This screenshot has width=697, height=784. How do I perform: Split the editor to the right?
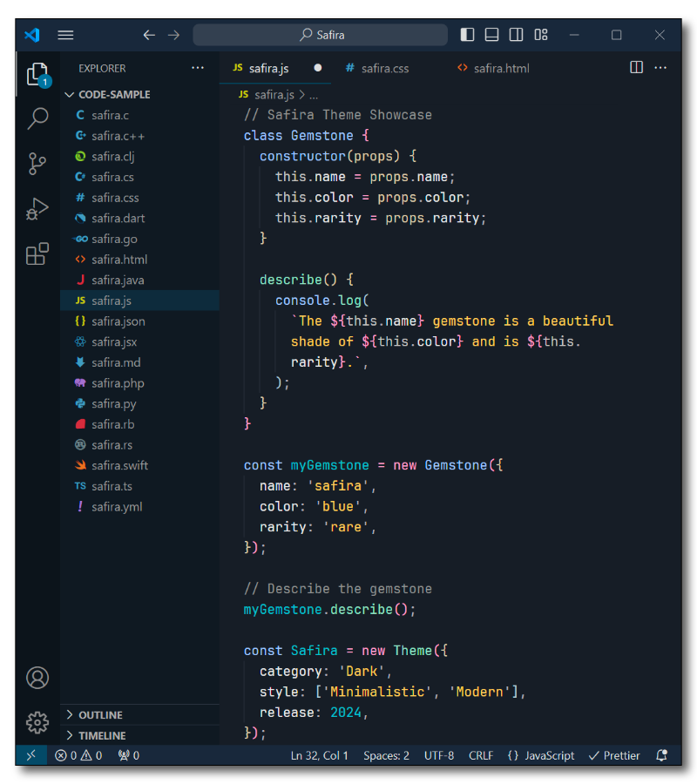(x=636, y=67)
